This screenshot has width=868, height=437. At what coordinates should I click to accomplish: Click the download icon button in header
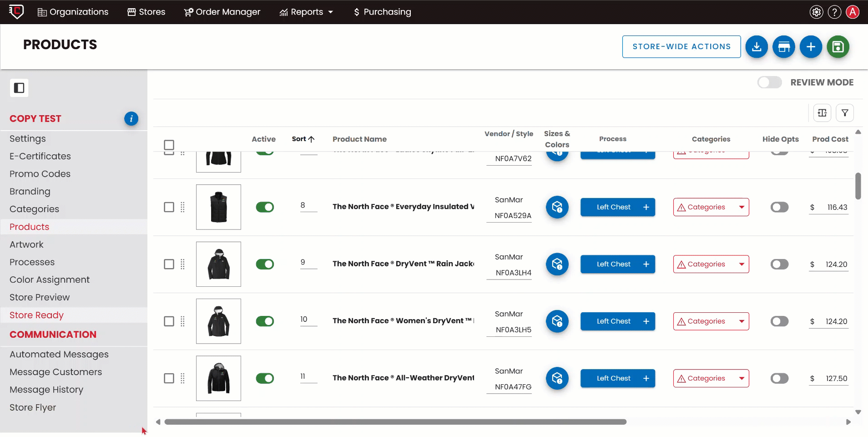click(757, 47)
